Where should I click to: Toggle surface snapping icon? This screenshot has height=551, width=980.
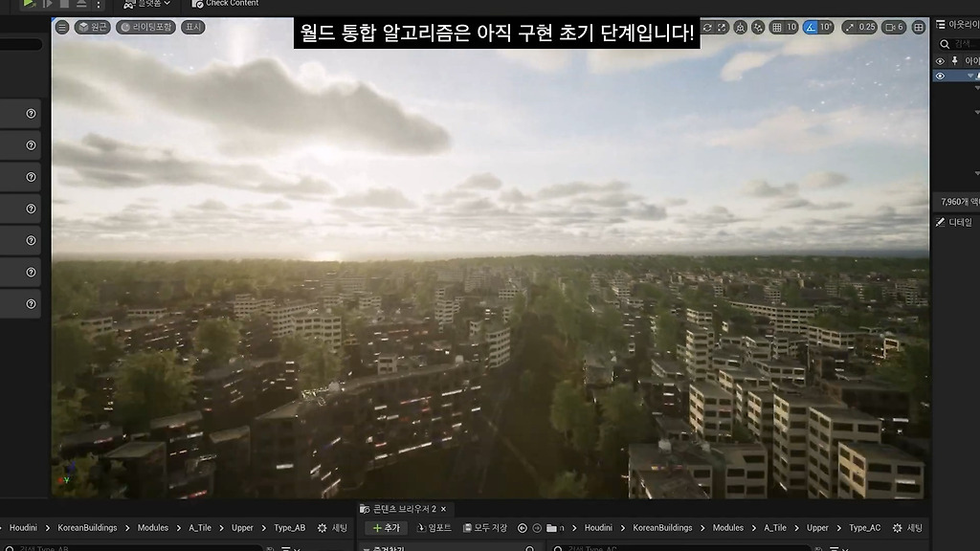pos(758,27)
